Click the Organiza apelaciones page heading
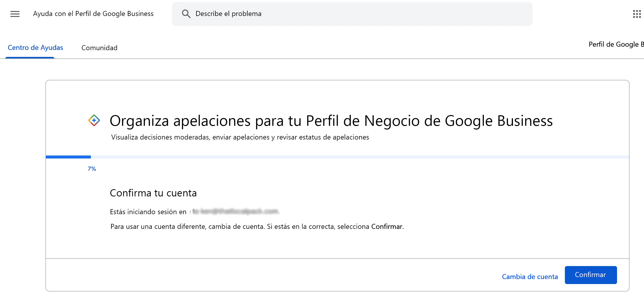 [x=331, y=121]
